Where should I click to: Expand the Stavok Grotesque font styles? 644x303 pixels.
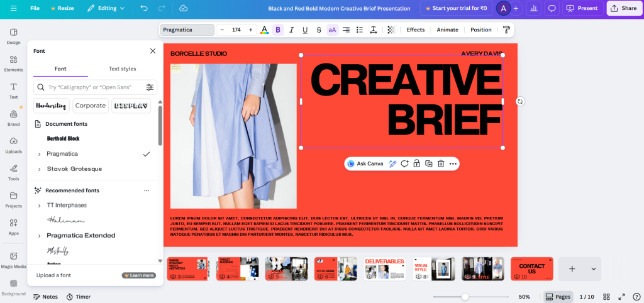pyautogui.click(x=40, y=169)
